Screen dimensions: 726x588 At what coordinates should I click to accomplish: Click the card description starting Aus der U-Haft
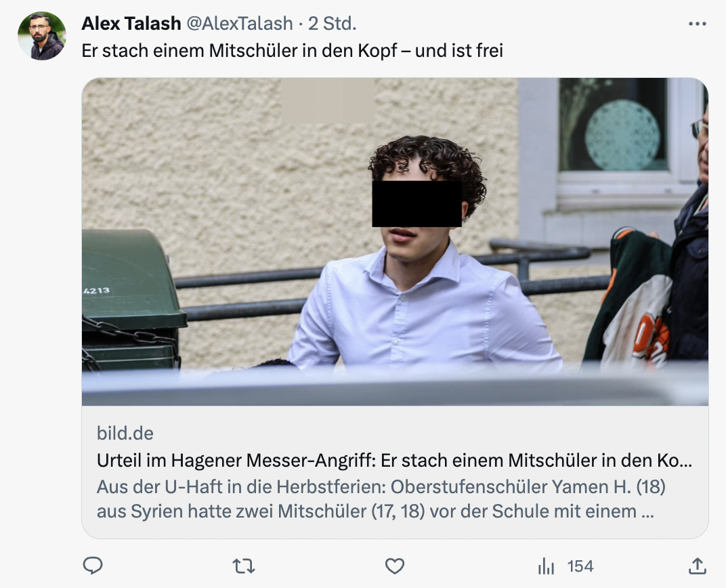[381, 499]
